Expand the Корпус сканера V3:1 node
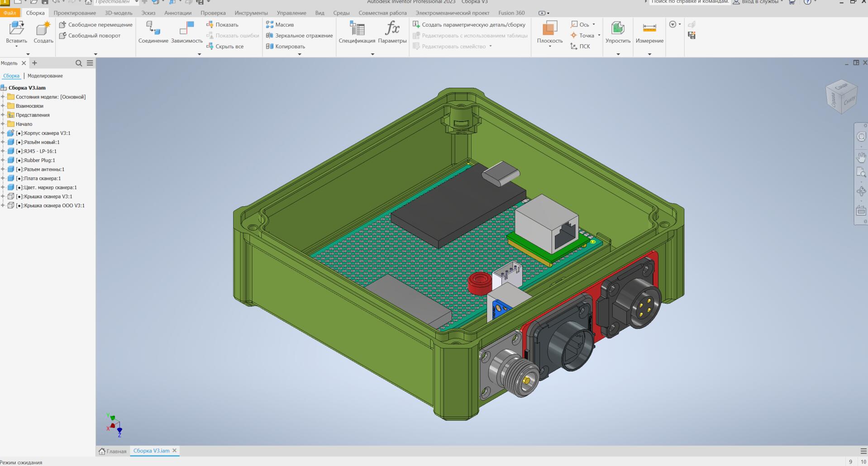 point(3,133)
